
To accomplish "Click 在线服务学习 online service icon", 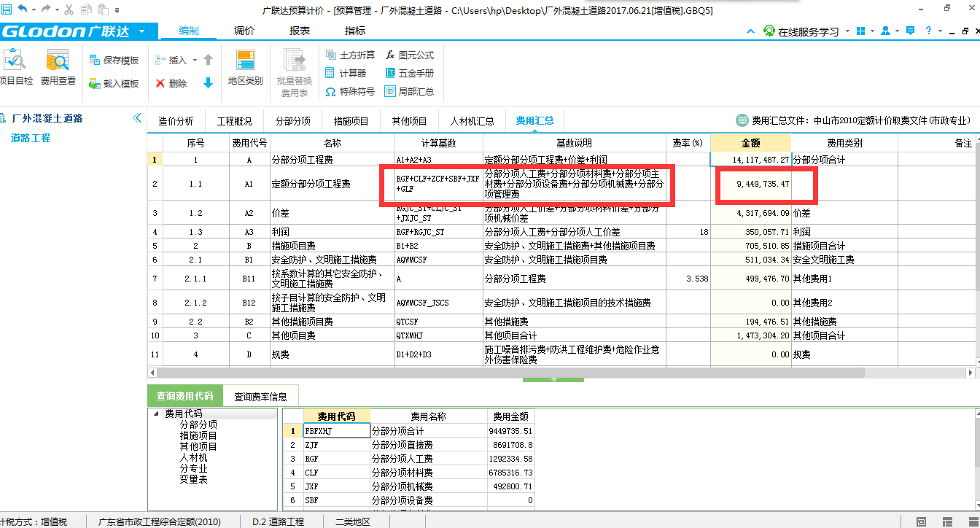I will (769, 31).
